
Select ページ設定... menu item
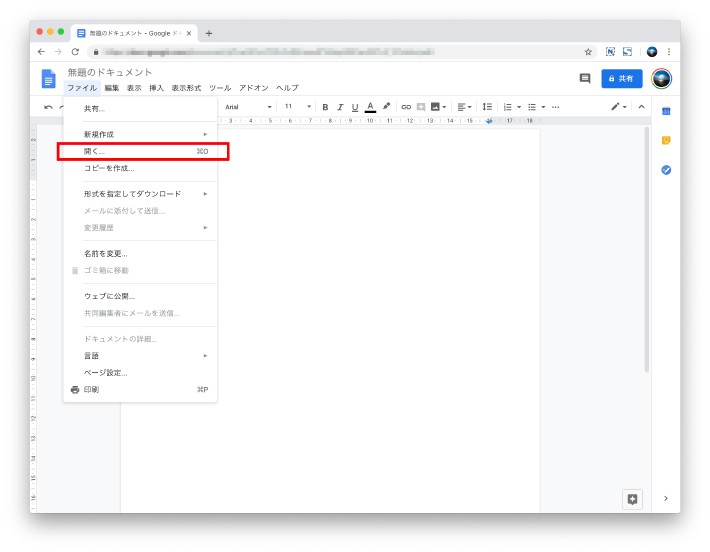[140, 373]
